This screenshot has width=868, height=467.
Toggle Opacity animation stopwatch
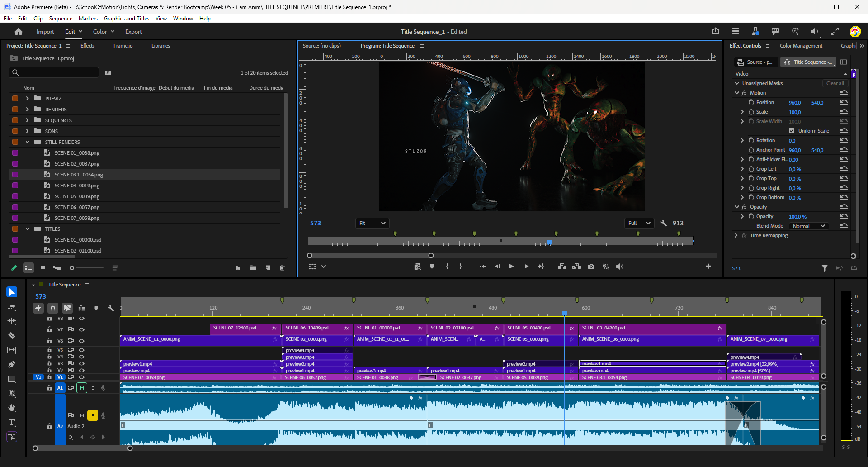(751, 216)
